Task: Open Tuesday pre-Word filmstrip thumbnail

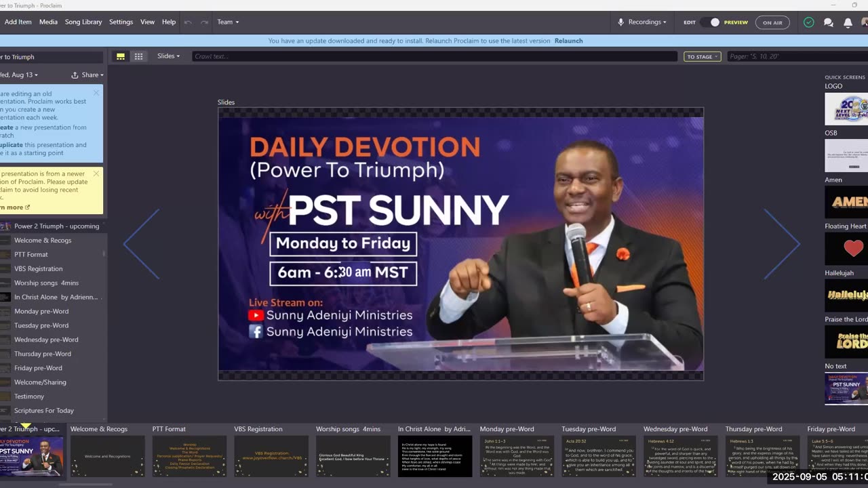Action: click(599, 456)
